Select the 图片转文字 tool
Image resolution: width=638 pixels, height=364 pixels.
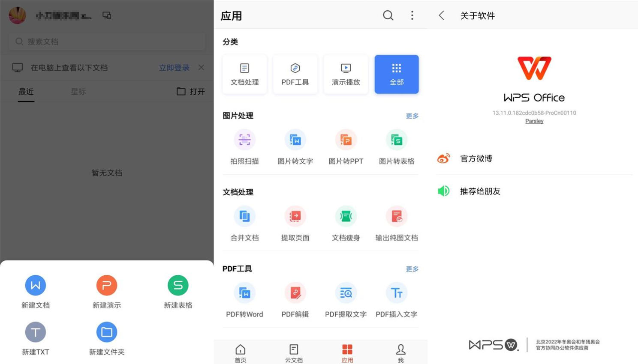click(x=295, y=146)
